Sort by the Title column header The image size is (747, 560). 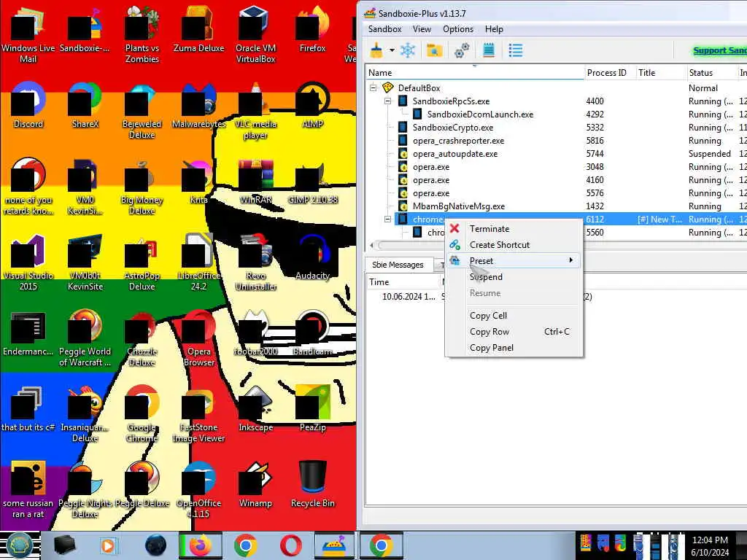coord(660,72)
